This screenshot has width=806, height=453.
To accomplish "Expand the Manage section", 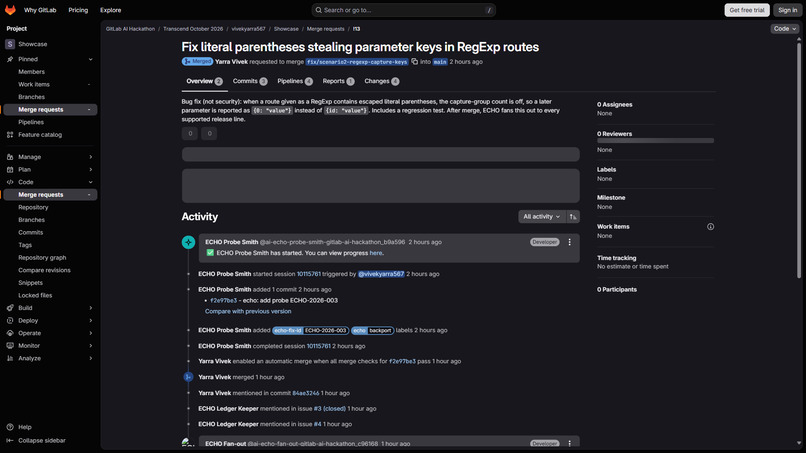I will (x=50, y=157).
